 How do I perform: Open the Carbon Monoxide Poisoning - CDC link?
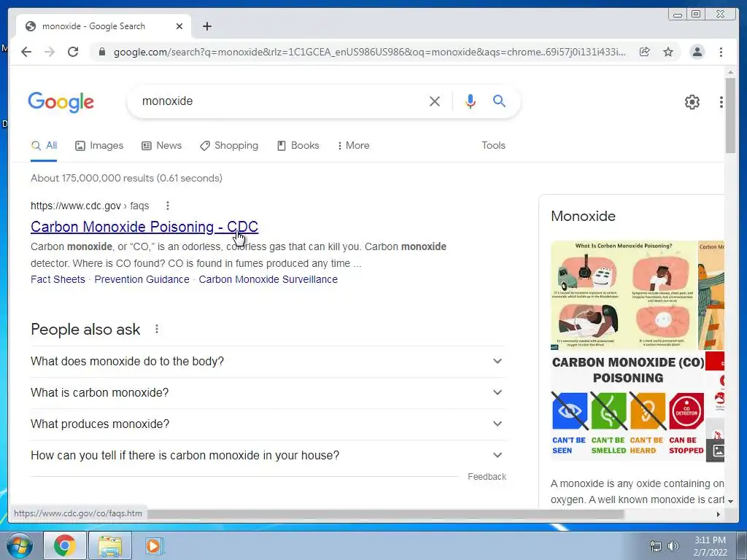click(x=144, y=227)
